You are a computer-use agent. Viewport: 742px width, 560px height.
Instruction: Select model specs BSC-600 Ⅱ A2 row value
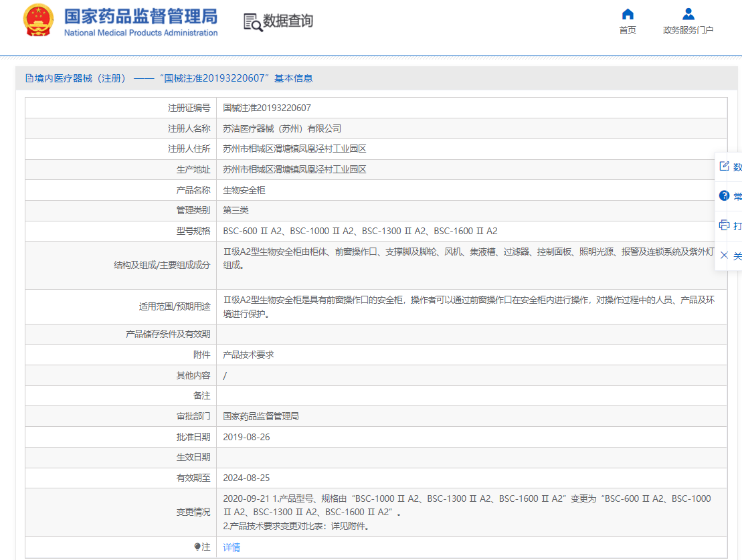click(x=360, y=231)
